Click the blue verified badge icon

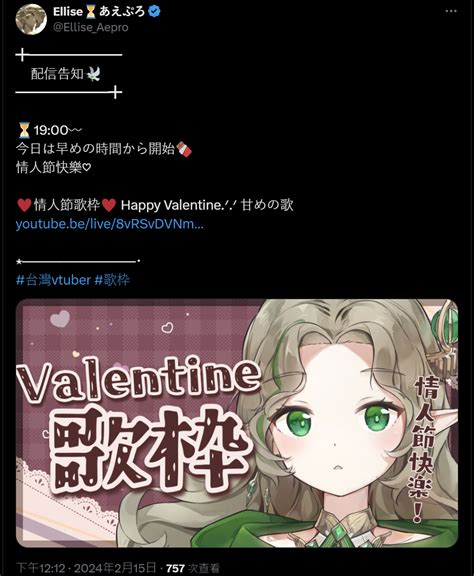[x=154, y=12]
